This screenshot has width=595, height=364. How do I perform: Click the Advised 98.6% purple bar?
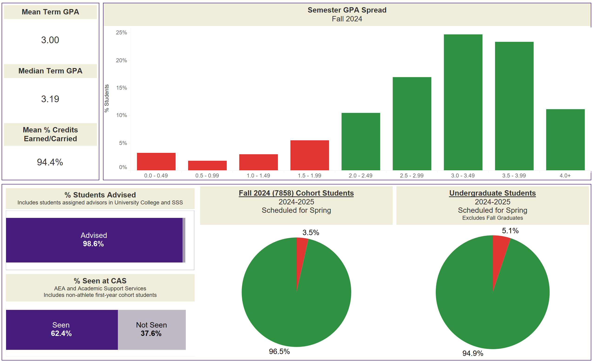coord(94,240)
